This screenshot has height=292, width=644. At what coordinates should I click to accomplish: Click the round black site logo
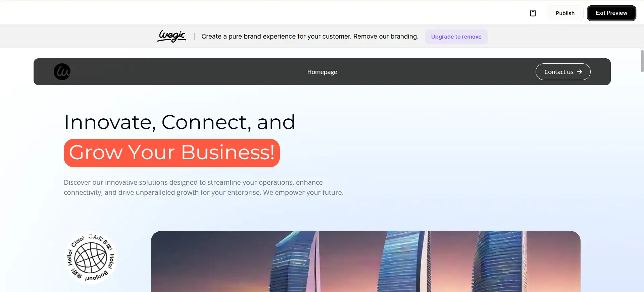click(x=62, y=72)
